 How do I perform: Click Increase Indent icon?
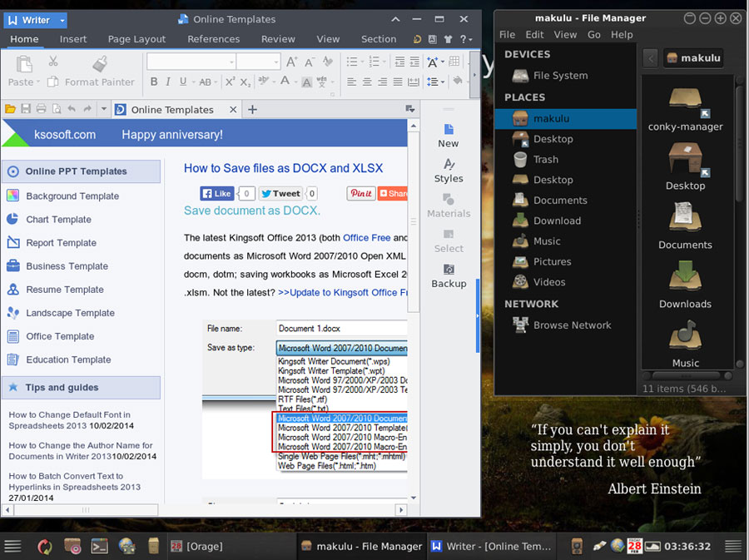click(414, 62)
